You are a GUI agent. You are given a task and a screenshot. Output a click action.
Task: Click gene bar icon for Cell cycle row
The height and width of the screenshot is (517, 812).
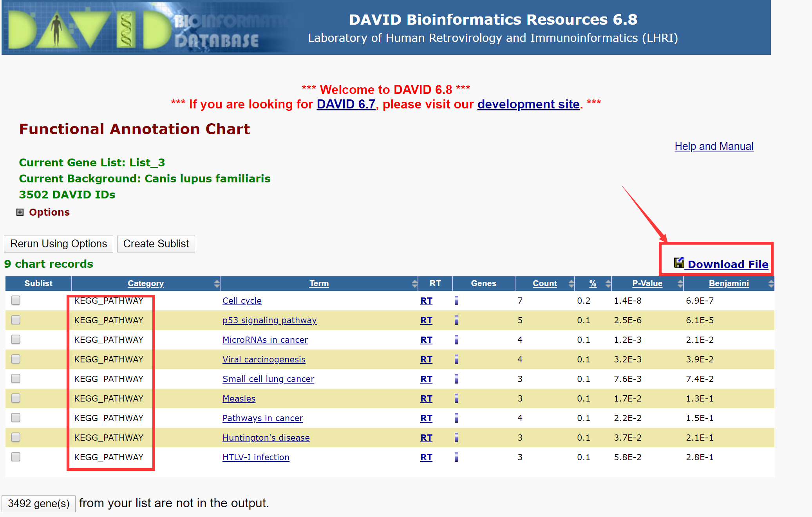[x=456, y=301]
